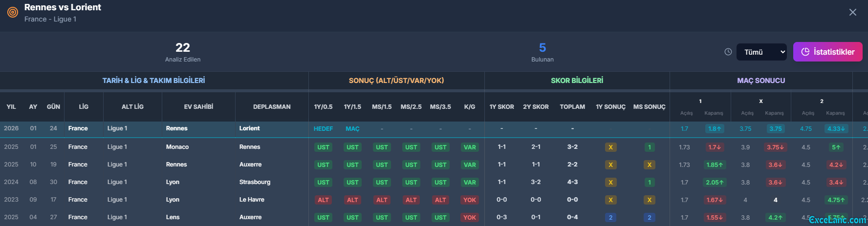Click the TOPLAM score column header
The image size is (868, 226).
pyautogui.click(x=572, y=107)
